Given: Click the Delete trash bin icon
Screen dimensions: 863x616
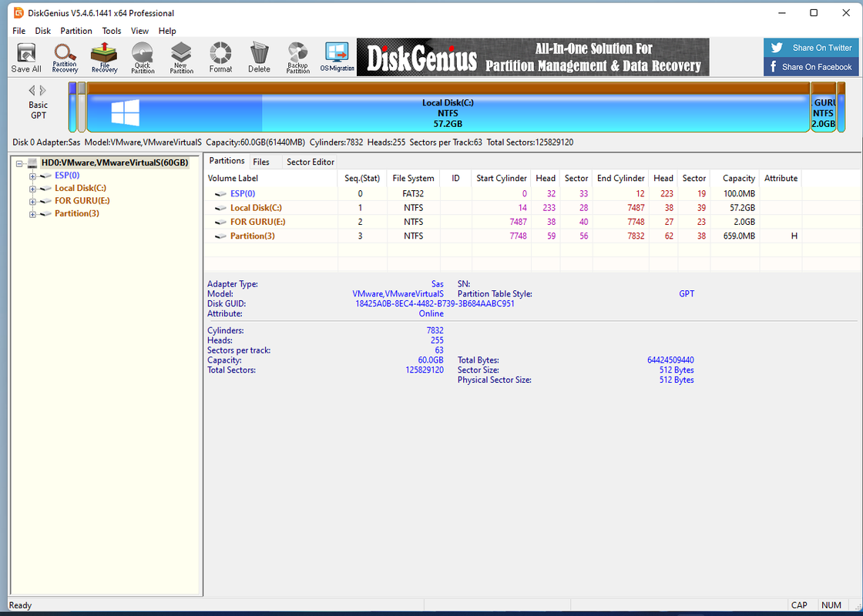Looking at the screenshot, I should pos(259,58).
